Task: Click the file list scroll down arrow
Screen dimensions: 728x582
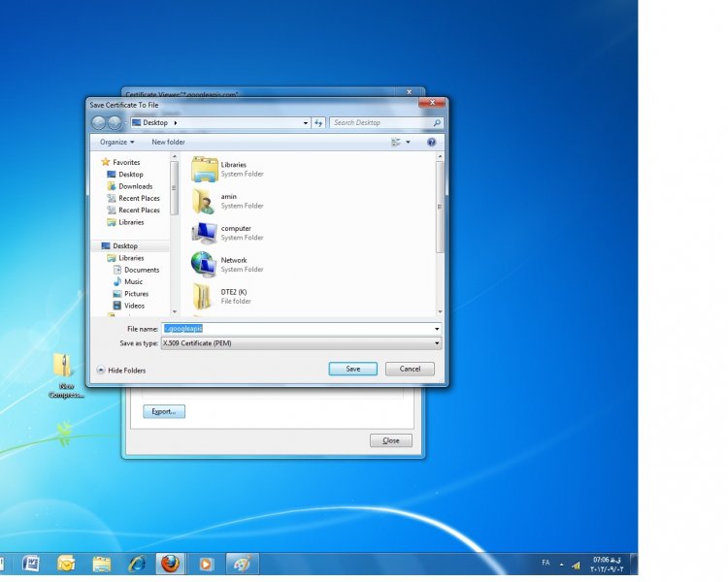Action: click(440, 312)
